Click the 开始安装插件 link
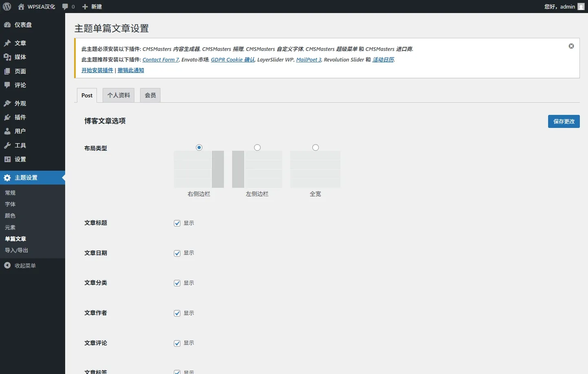Screen dimensions: 588x374 pos(97,70)
